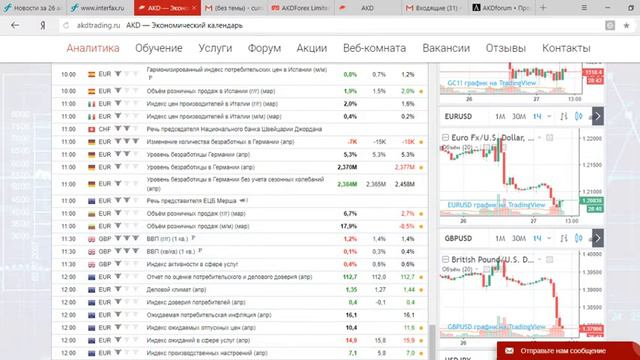Collapse British Pound/U.S. Dollar legend box
Screen dimensions: 640x360
click(445, 260)
